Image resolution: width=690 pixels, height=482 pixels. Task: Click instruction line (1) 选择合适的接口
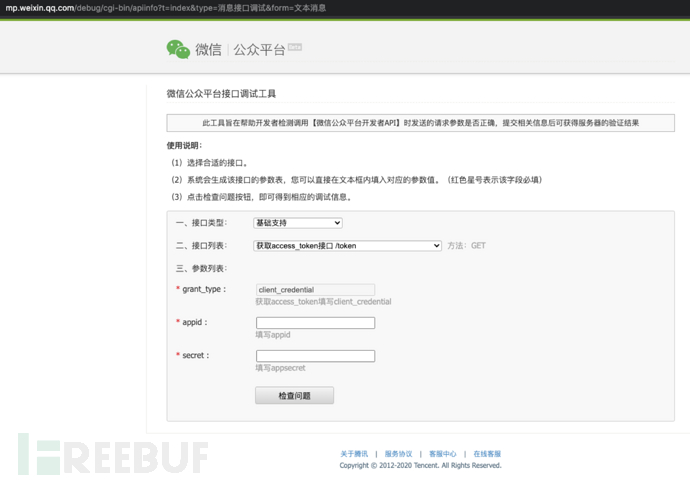click(210, 163)
